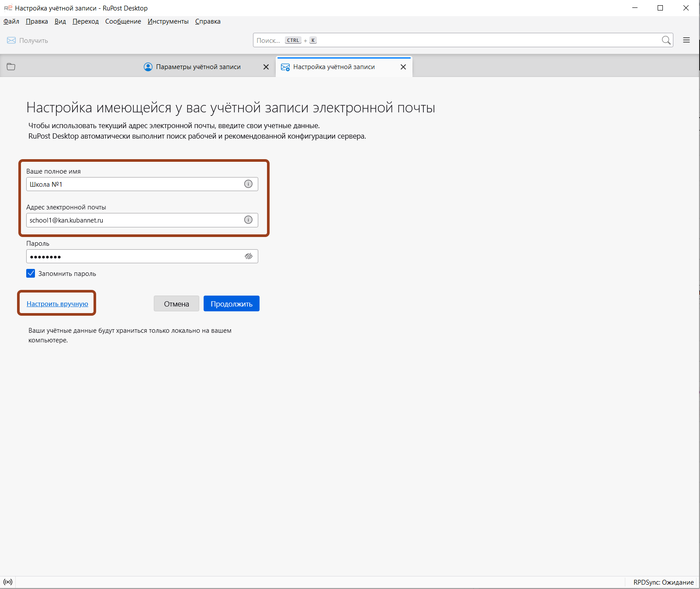Close the Параметры учётной записи tab

pos(266,67)
